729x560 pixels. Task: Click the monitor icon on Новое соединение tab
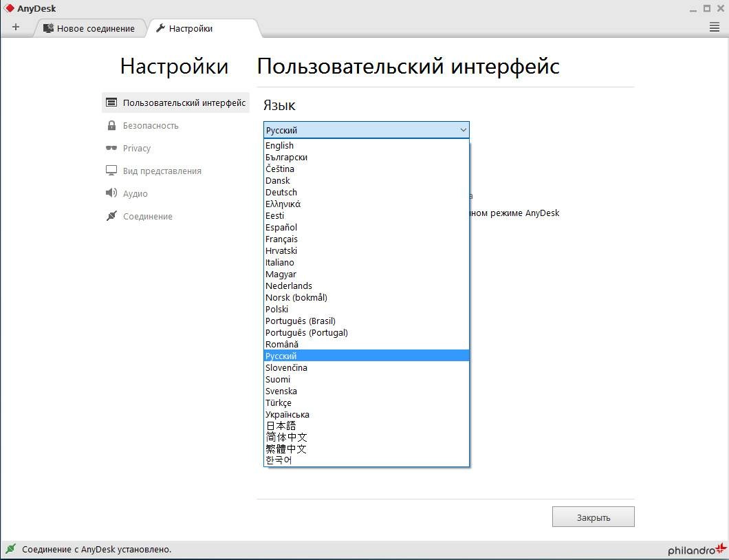click(48, 28)
